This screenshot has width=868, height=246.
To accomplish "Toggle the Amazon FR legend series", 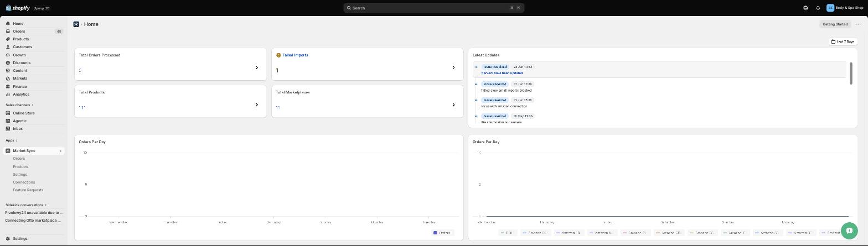I will (x=569, y=233).
